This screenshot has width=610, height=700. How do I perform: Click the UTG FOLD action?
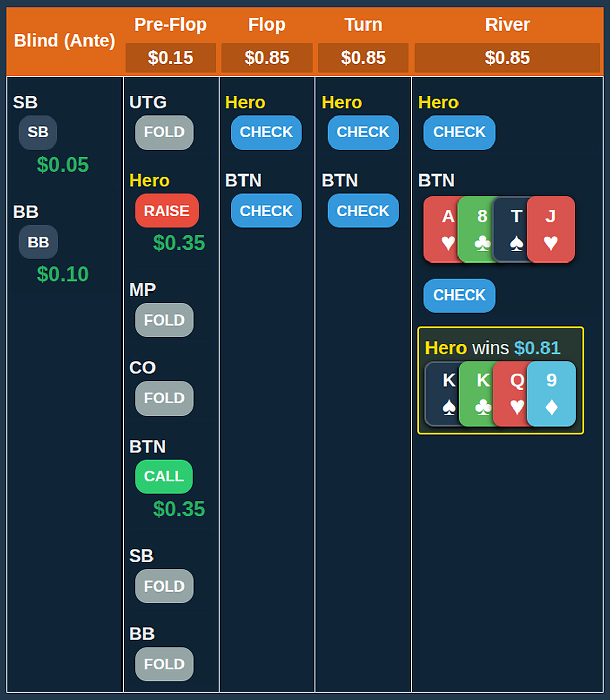164,132
